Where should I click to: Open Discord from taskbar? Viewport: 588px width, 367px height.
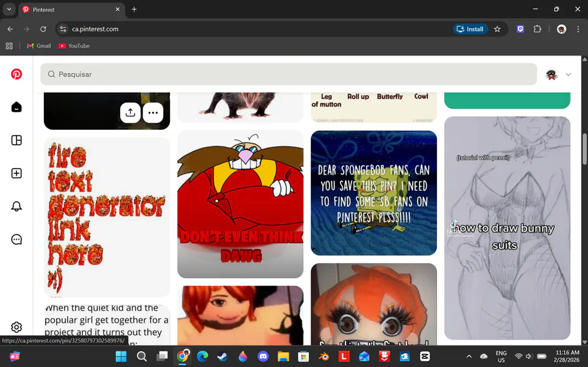coord(263,356)
